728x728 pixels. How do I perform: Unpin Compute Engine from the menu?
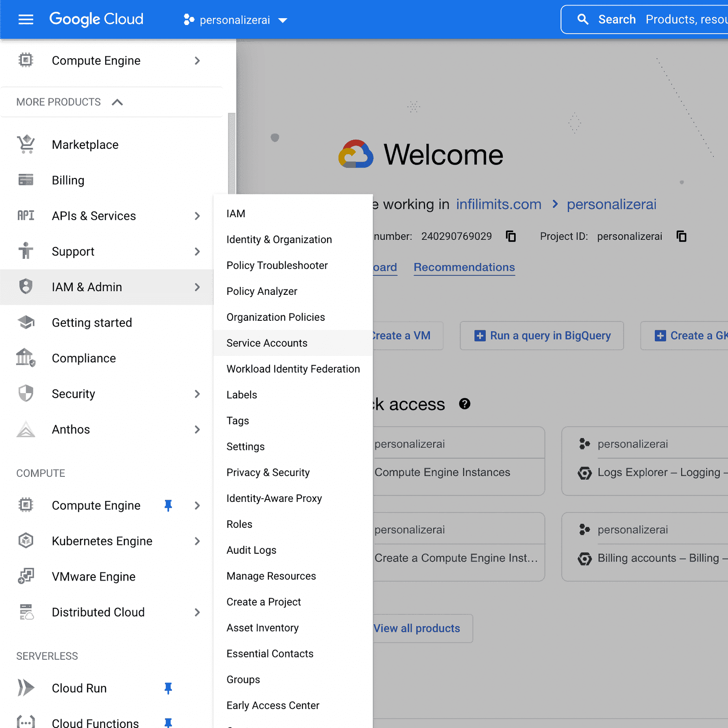(168, 506)
